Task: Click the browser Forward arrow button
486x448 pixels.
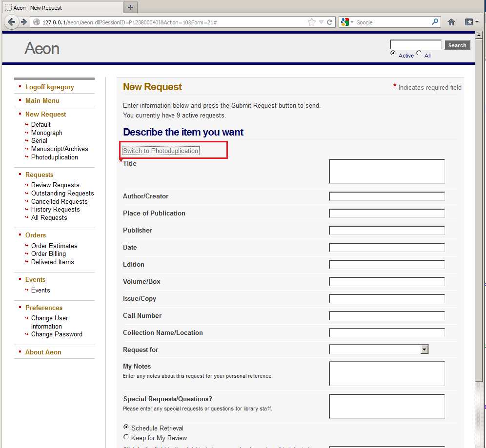Action: [23, 22]
